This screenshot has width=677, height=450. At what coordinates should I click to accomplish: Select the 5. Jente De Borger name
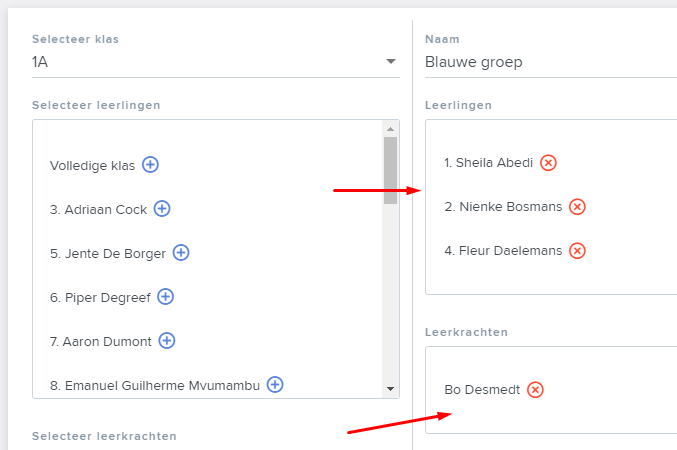(x=108, y=254)
